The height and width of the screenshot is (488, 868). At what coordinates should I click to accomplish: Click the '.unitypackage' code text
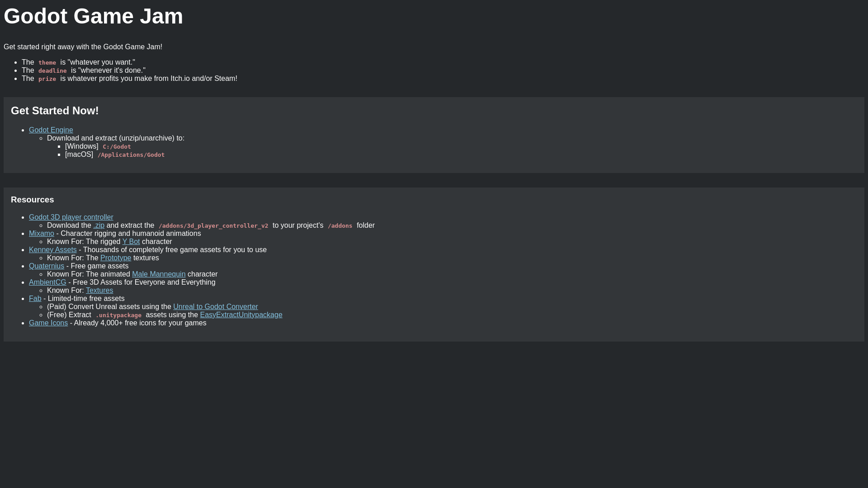(x=118, y=315)
